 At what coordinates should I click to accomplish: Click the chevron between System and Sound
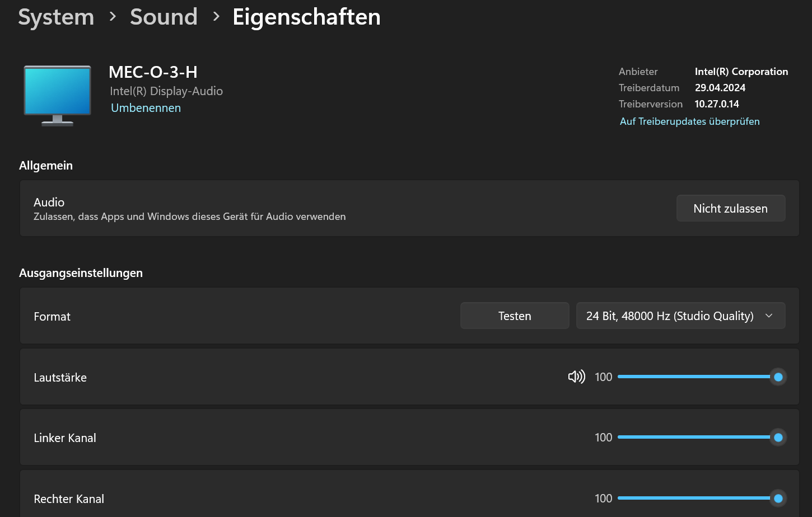coord(113,17)
